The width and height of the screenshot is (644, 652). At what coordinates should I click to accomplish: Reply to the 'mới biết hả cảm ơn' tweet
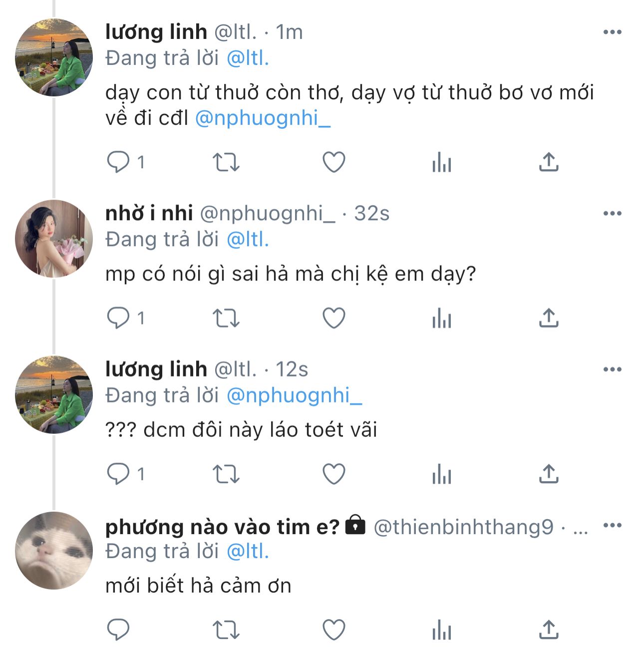pyautogui.click(x=118, y=630)
